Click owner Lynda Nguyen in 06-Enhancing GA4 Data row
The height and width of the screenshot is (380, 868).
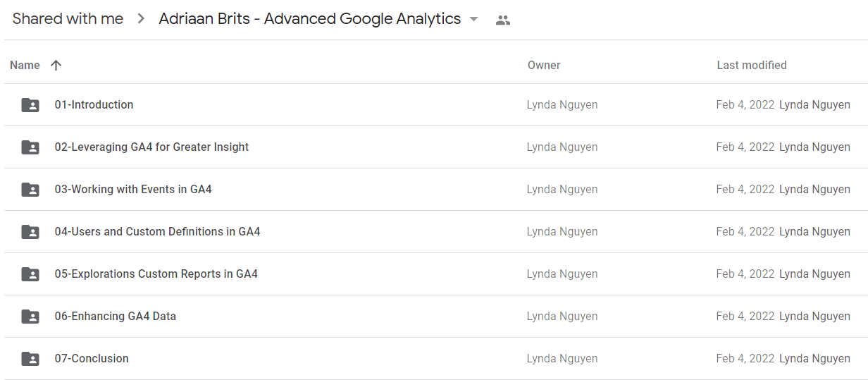coord(562,316)
